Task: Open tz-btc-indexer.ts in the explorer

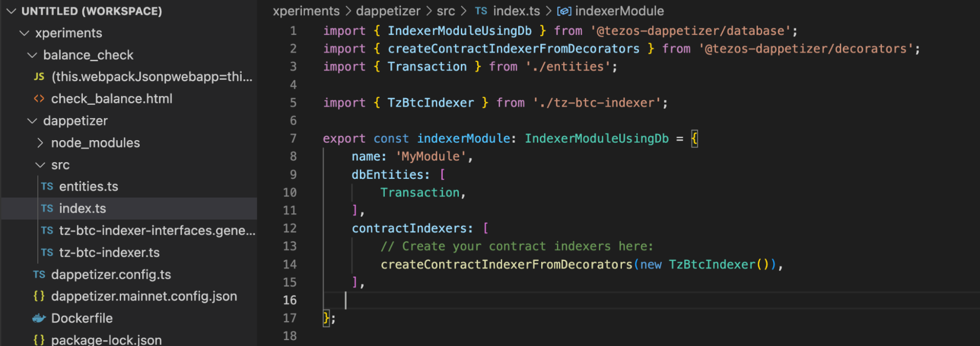Action: point(109,253)
